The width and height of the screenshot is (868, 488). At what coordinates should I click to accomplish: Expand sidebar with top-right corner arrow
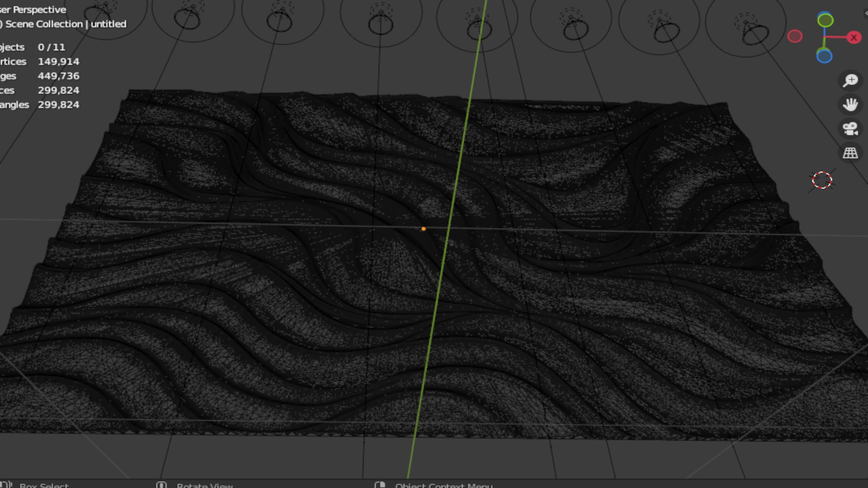(x=865, y=13)
